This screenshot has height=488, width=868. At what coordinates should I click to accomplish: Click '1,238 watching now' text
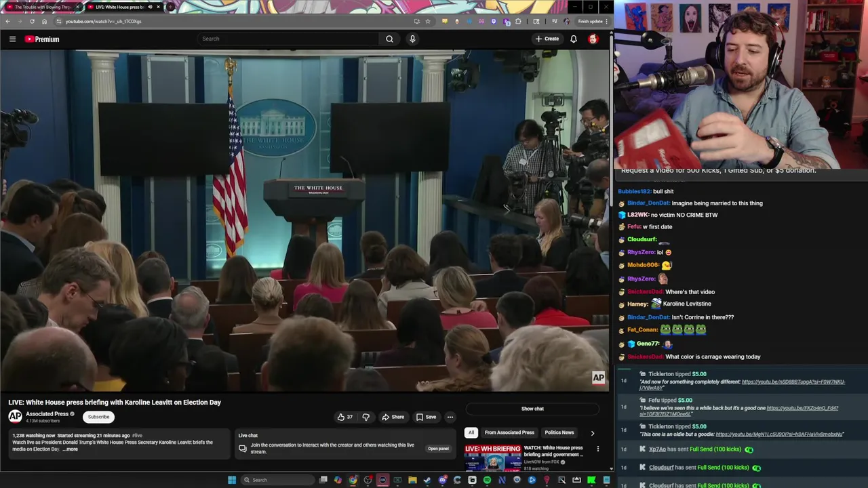33,436
